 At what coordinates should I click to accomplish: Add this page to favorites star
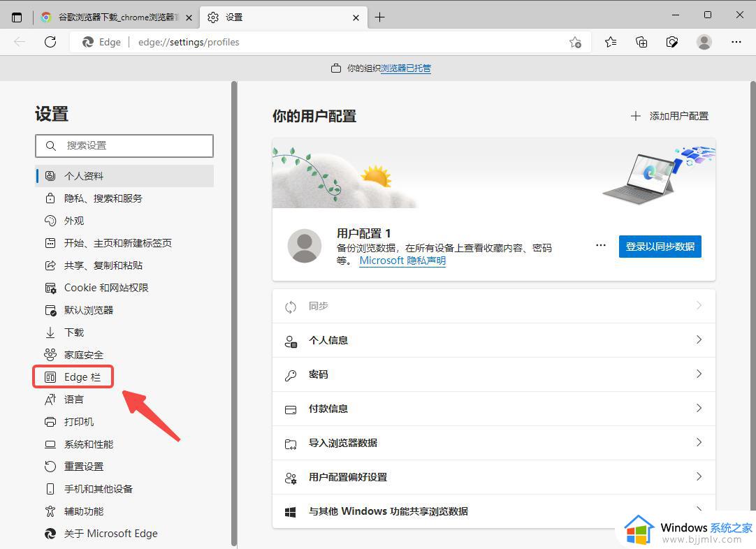pyautogui.click(x=575, y=43)
